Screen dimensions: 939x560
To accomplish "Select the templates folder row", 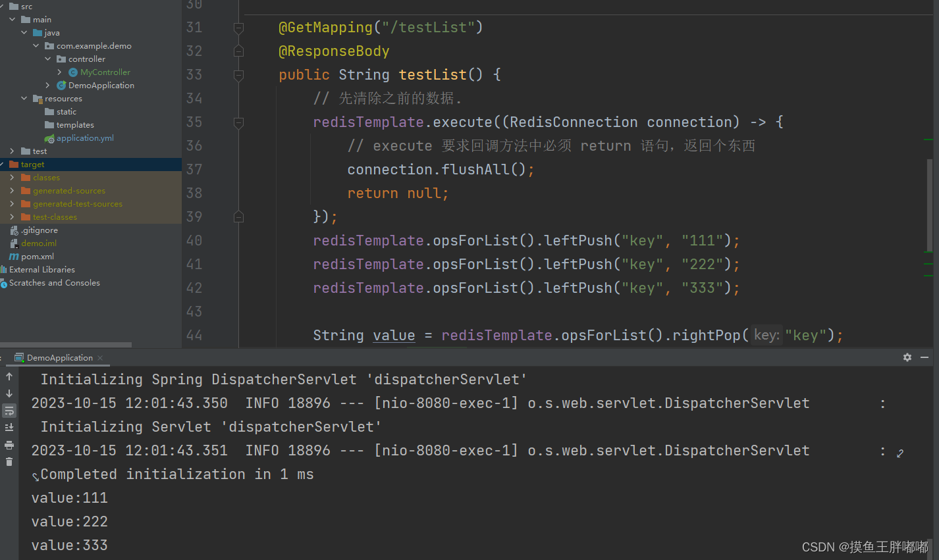I will tap(90, 125).
